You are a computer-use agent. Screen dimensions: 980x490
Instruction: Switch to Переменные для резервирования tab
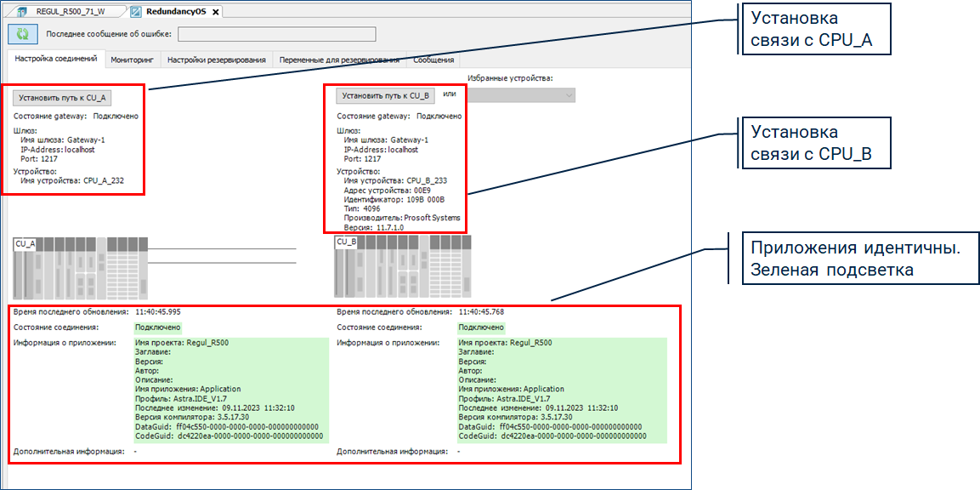(338, 60)
